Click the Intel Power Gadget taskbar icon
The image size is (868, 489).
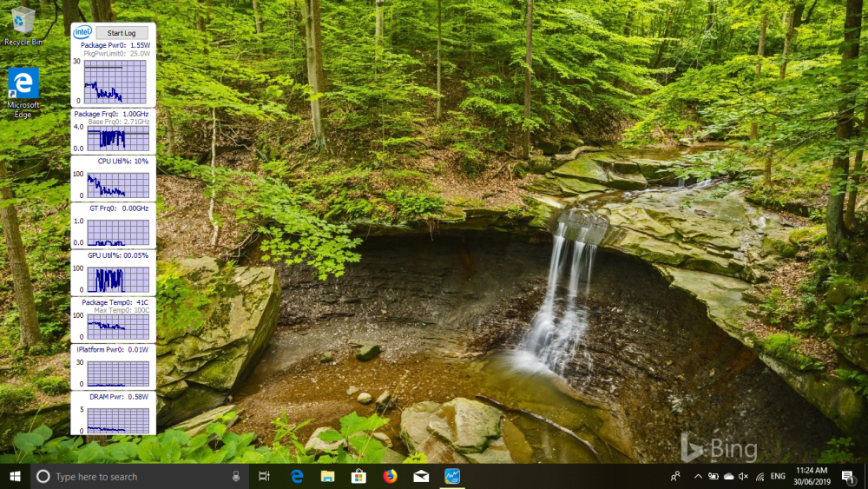(x=452, y=476)
